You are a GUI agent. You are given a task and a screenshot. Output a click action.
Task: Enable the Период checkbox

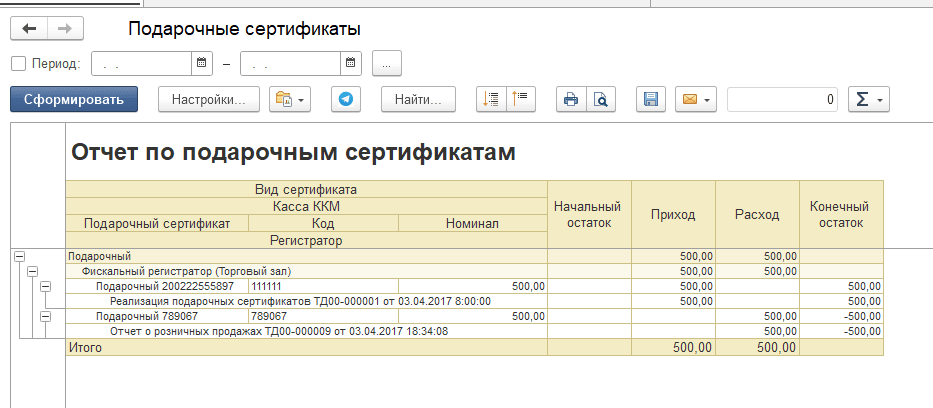point(19,64)
